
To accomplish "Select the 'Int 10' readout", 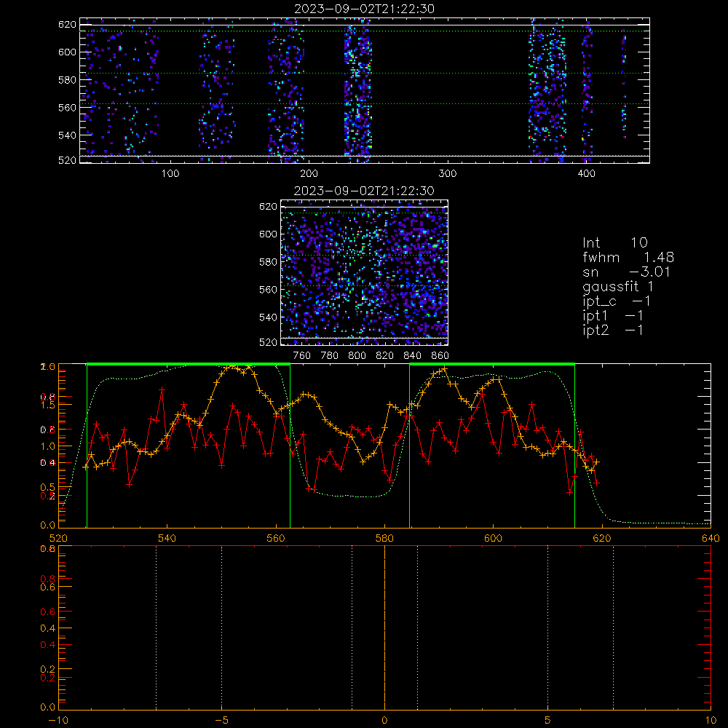I will coord(614,242).
